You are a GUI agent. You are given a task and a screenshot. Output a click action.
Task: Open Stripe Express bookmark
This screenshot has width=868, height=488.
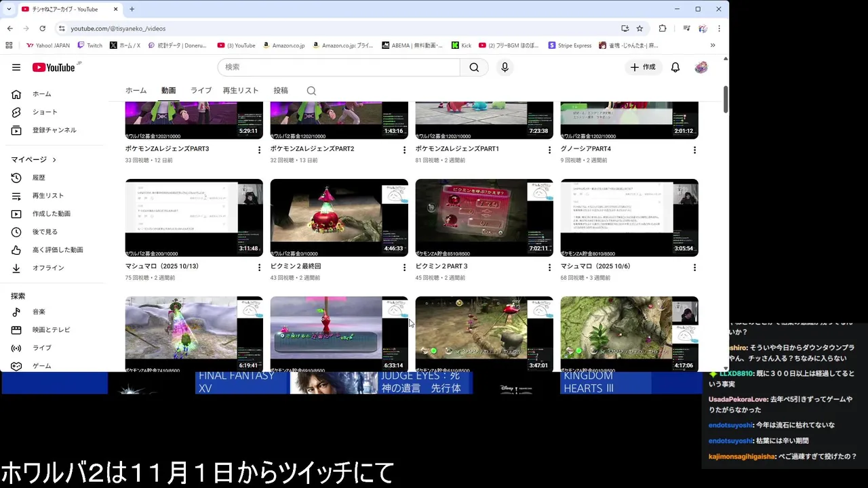click(570, 45)
